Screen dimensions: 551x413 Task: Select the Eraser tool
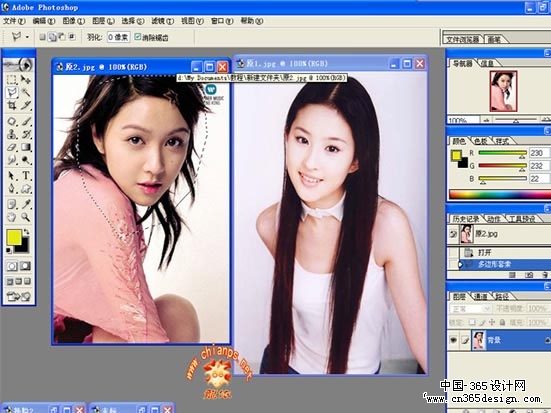(x=12, y=147)
